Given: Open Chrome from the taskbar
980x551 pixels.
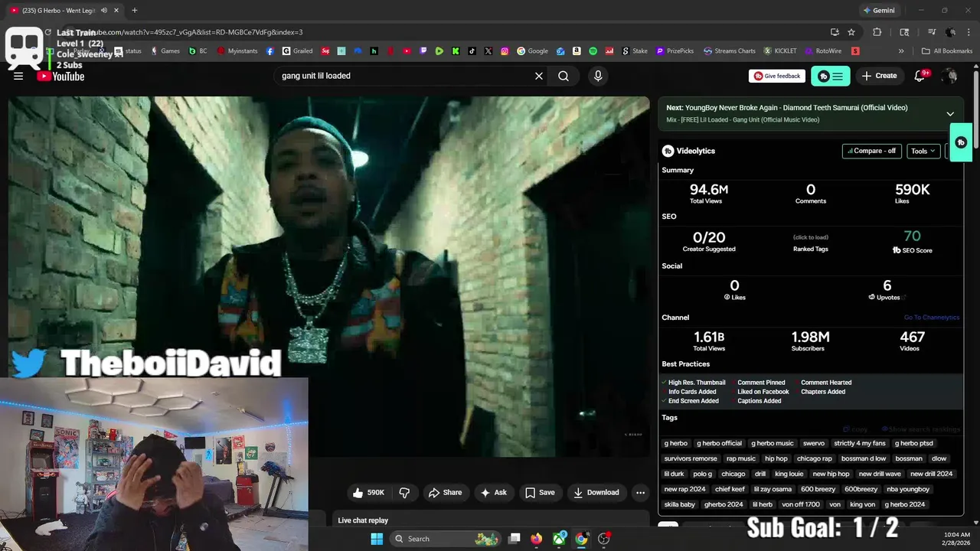Looking at the screenshot, I should pyautogui.click(x=581, y=539).
